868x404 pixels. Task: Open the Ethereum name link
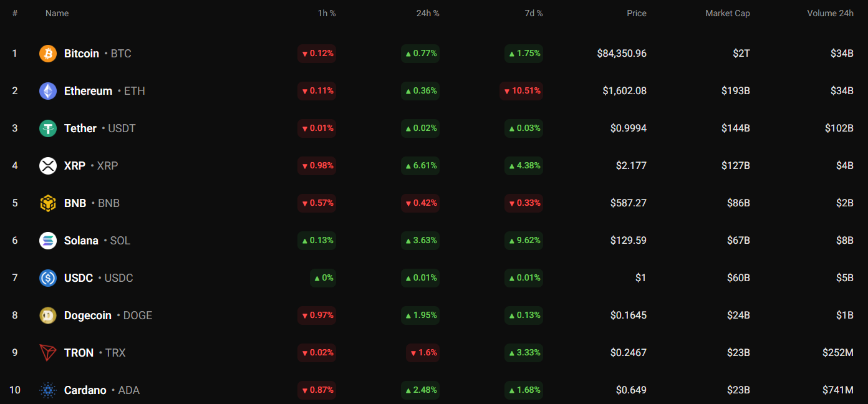point(88,91)
